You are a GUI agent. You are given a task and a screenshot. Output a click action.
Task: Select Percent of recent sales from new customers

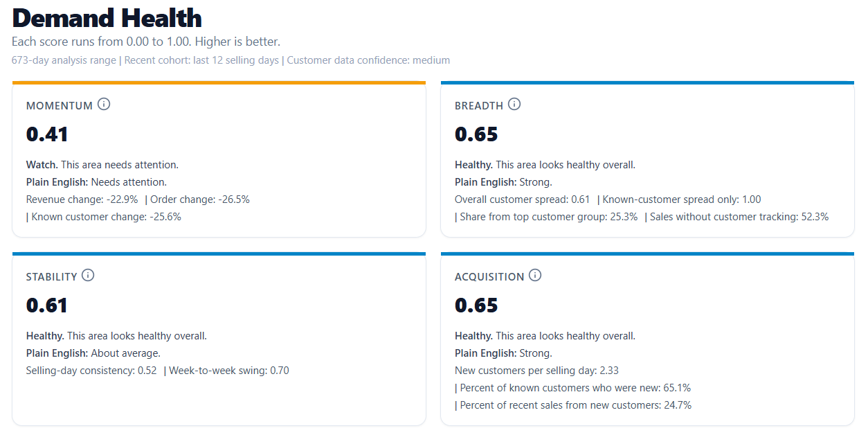[x=575, y=405]
